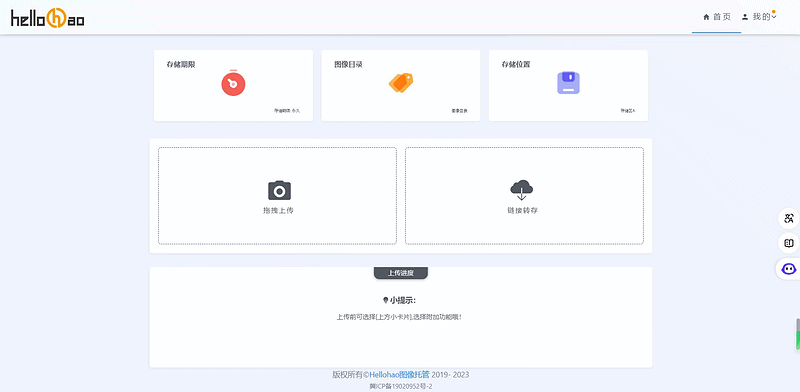The width and height of the screenshot is (800, 392).
Task: Click the storage location value text
Action: click(x=628, y=110)
